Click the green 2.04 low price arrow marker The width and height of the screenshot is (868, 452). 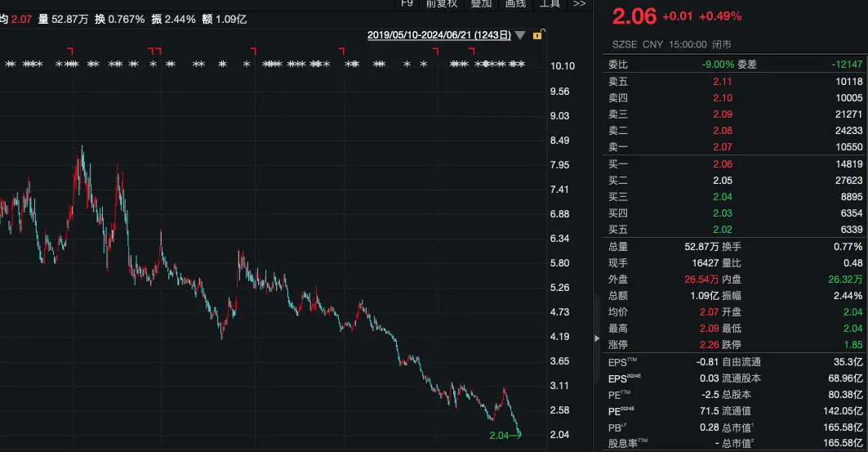(505, 435)
